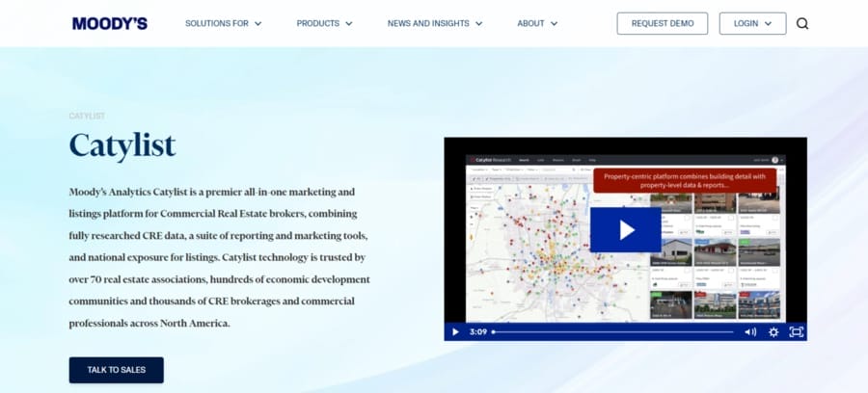Click the Talk to Sales button
Viewport: 868px width, 393px height.
point(117,370)
